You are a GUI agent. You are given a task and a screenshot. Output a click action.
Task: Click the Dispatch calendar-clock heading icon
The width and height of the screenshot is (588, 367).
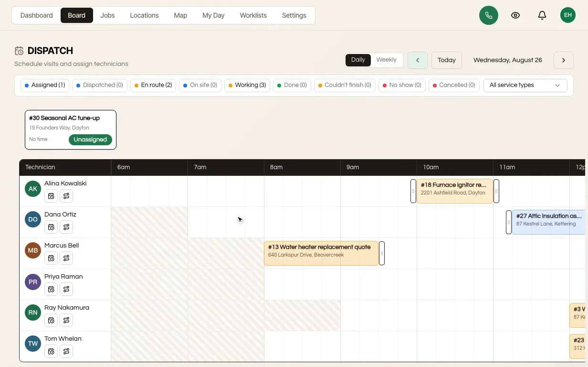[19, 51]
